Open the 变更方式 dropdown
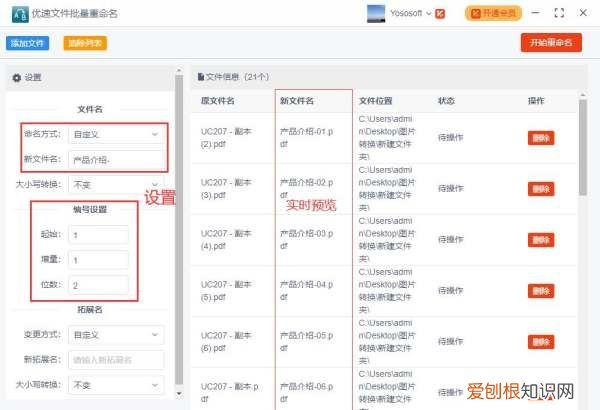Viewport: 600px width, 410px height. tap(116, 335)
